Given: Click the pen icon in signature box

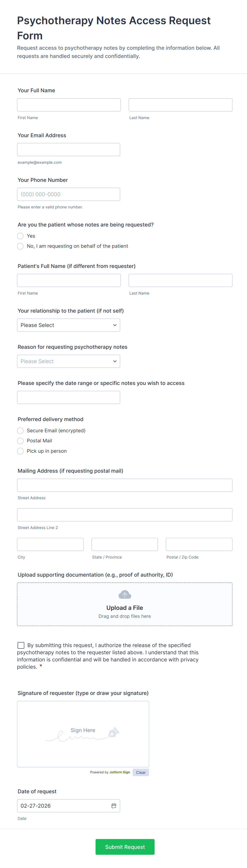Looking at the screenshot, I should tap(113, 732).
